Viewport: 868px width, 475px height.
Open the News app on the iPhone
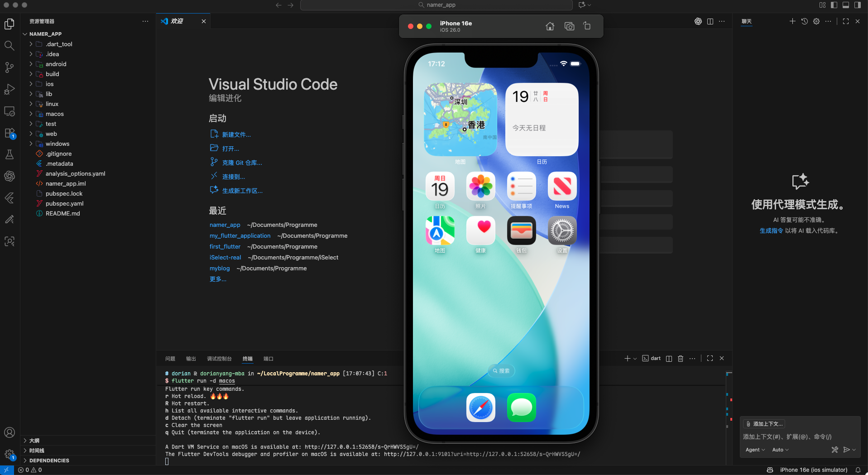coord(562,186)
